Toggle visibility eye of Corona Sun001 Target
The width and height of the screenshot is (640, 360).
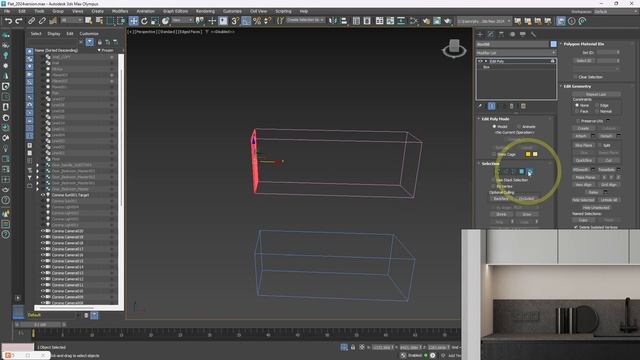[x=42, y=195]
